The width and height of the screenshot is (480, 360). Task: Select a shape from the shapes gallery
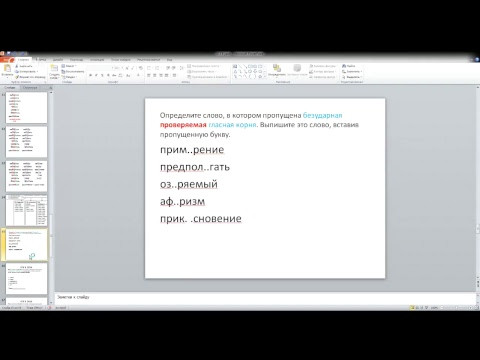coord(248,71)
